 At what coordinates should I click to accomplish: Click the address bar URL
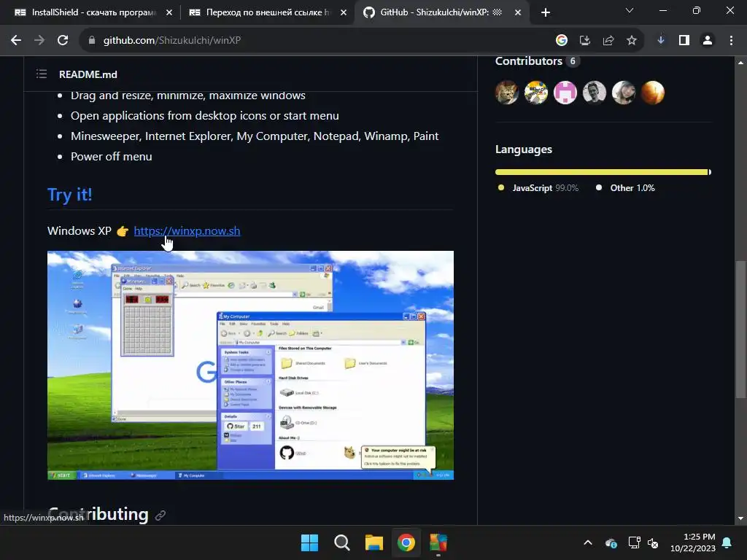[172, 41]
